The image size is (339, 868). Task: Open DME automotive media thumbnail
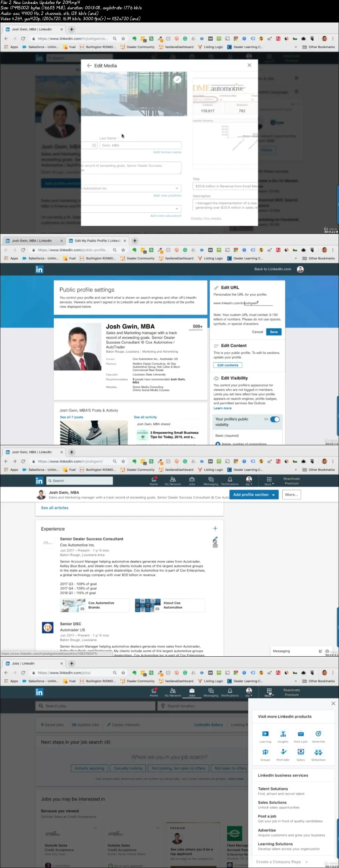point(225,123)
